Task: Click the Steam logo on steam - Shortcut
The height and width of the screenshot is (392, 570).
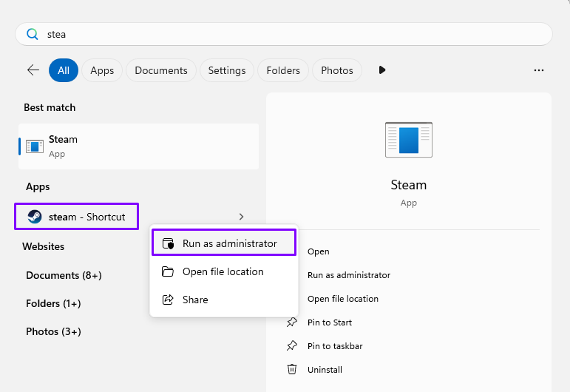Action: click(34, 217)
